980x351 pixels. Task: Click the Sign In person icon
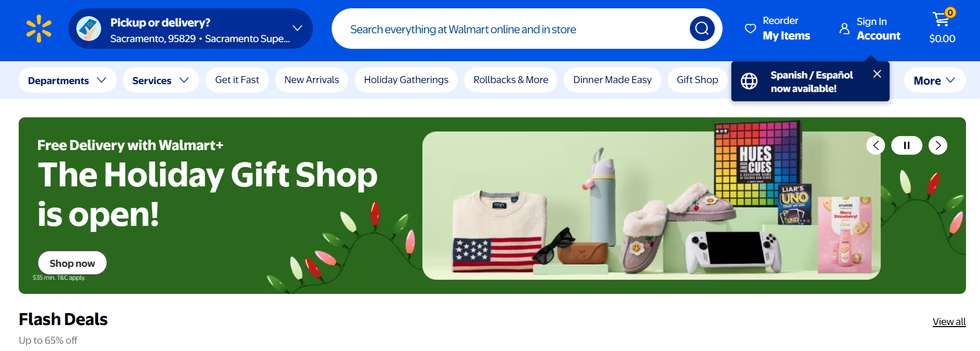coord(845,29)
